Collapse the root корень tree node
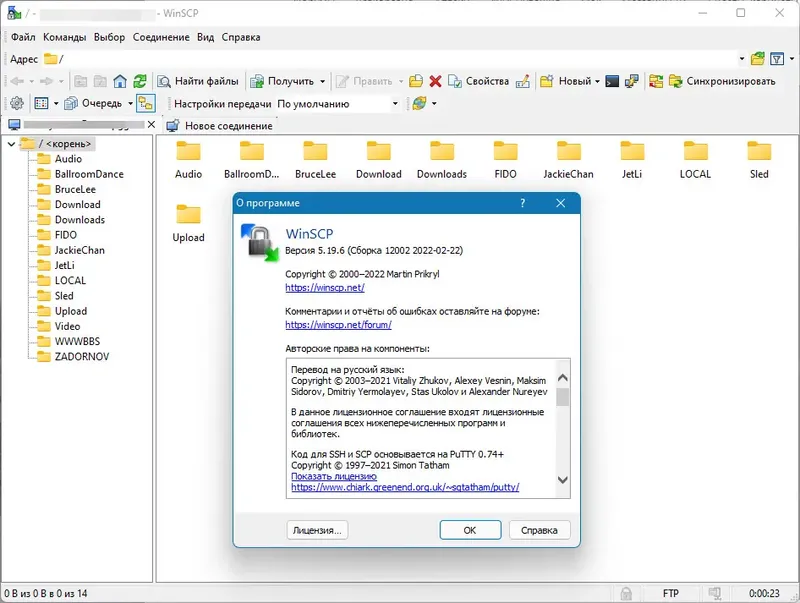Screen dimensions: 800x603 tap(11, 144)
